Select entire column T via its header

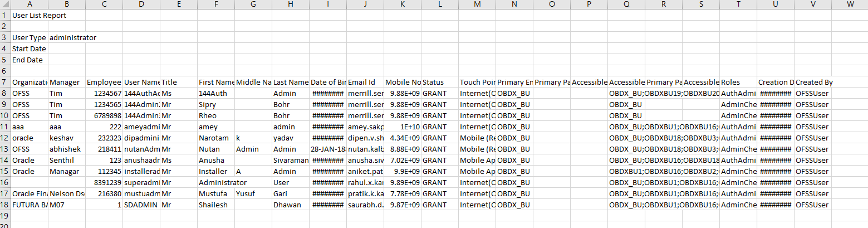click(738, 4)
